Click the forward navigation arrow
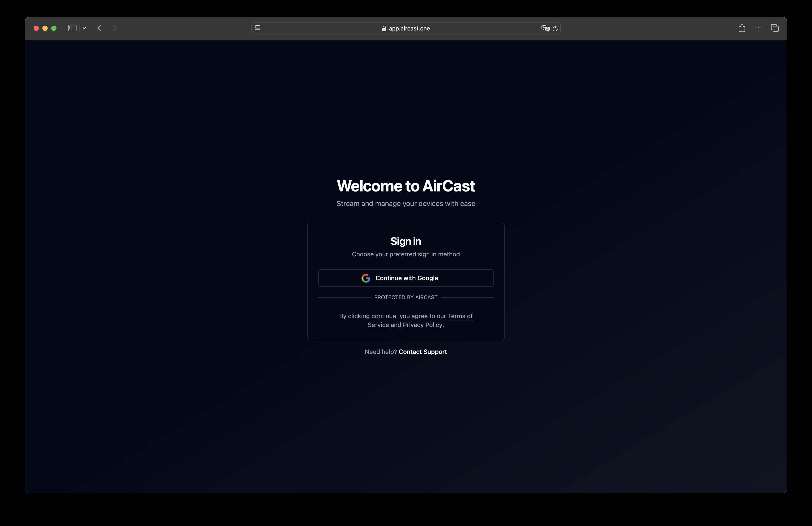This screenshot has height=526, width=812. [115, 28]
